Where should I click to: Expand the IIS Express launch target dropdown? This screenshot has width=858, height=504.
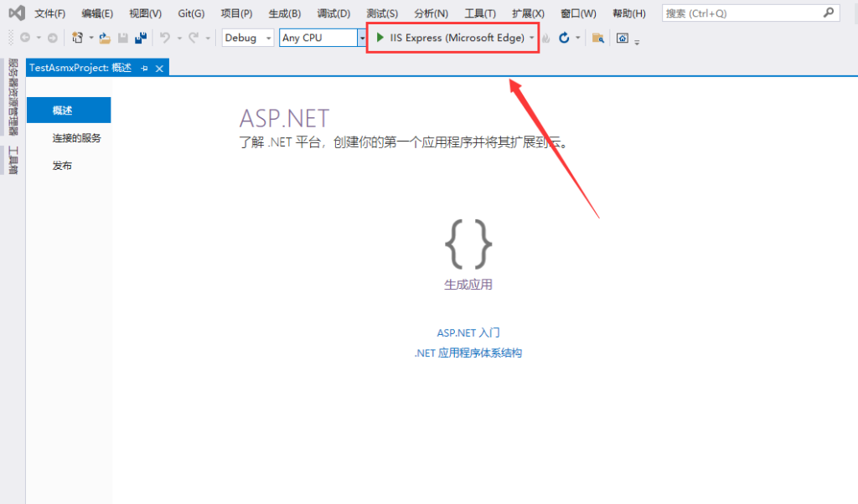(x=532, y=38)
